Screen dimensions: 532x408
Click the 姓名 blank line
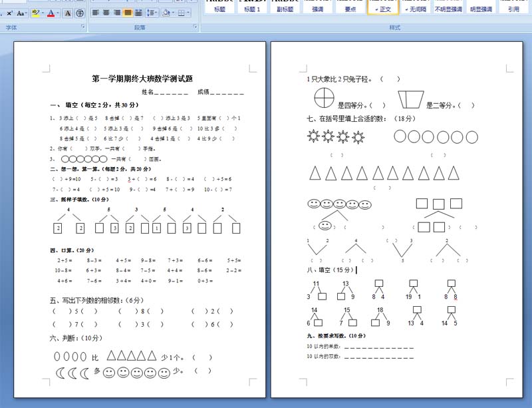(172, 92)
